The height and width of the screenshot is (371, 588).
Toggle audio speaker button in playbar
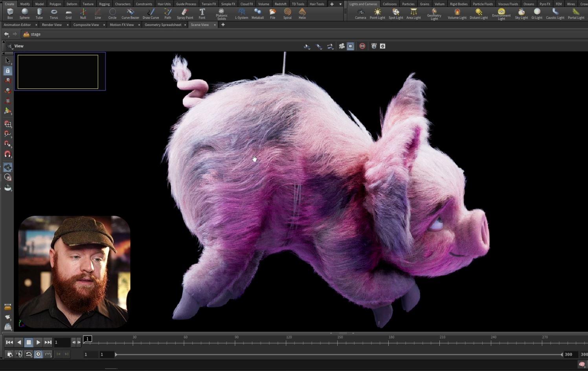19,354
